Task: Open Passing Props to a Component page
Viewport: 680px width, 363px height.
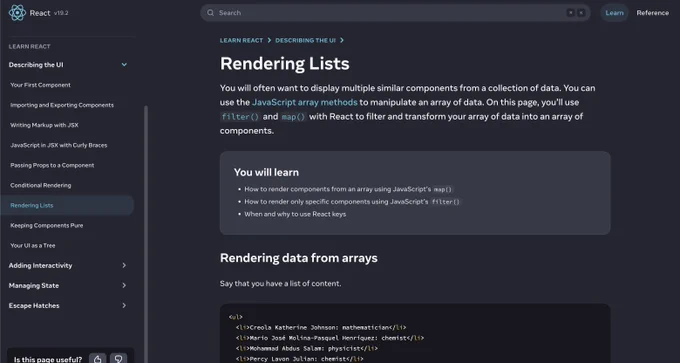Action: point(52,165)
